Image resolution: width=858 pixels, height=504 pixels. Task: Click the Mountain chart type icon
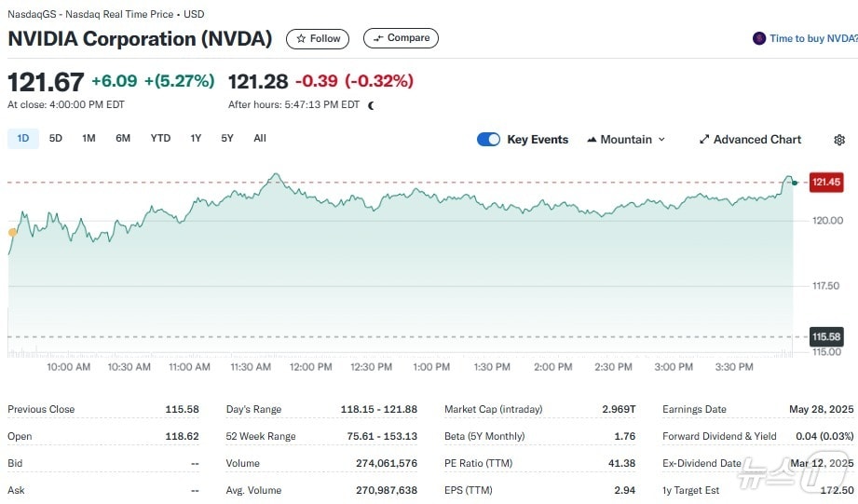tap(592, 140)
